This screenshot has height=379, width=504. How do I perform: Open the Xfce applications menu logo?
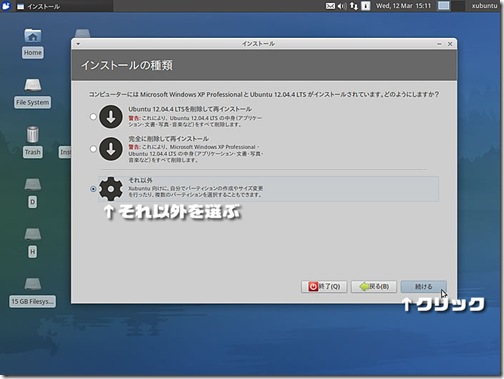pos(6,6)
